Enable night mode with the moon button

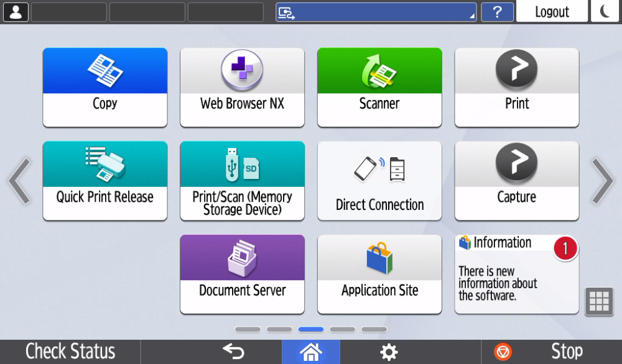click(604, 11)
